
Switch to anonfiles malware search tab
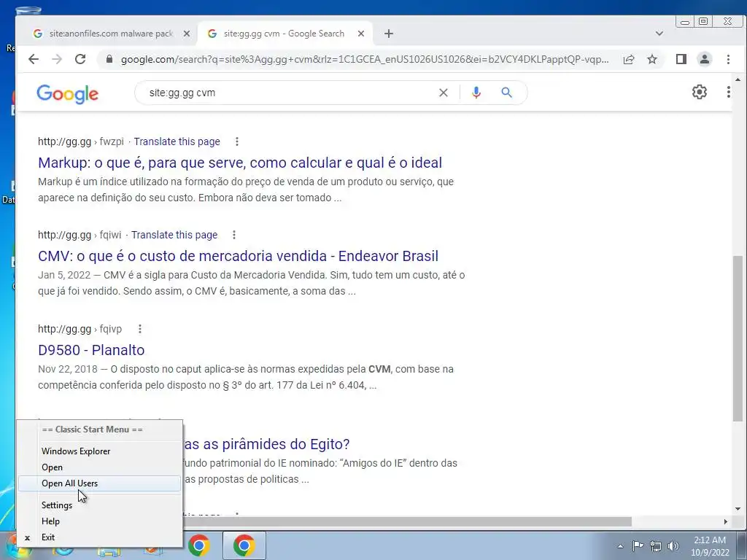(111, 34)
